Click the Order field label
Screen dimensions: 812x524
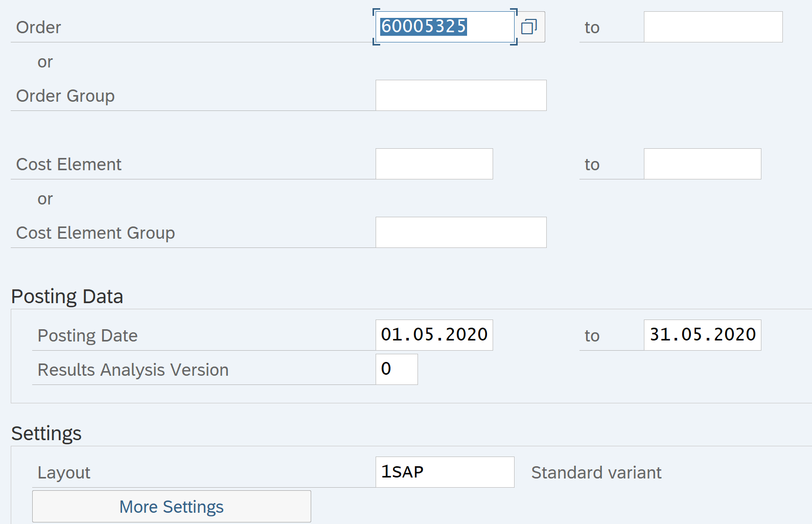pyautogui.click(x=38, y=28)
